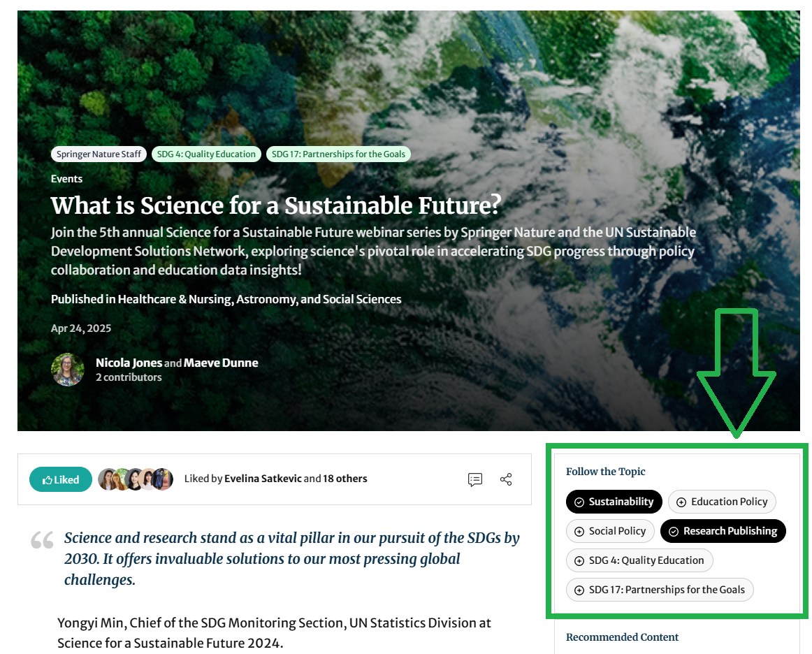Open SDG 4: Quality Education header tag
This screenshot has height=654, width=812.
point(206,154)
